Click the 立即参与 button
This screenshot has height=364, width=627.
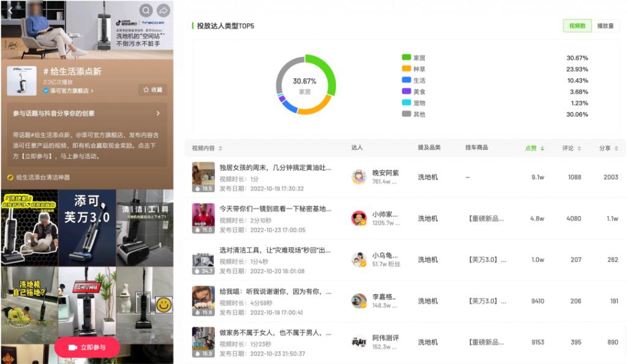click(x=87, y=347)
